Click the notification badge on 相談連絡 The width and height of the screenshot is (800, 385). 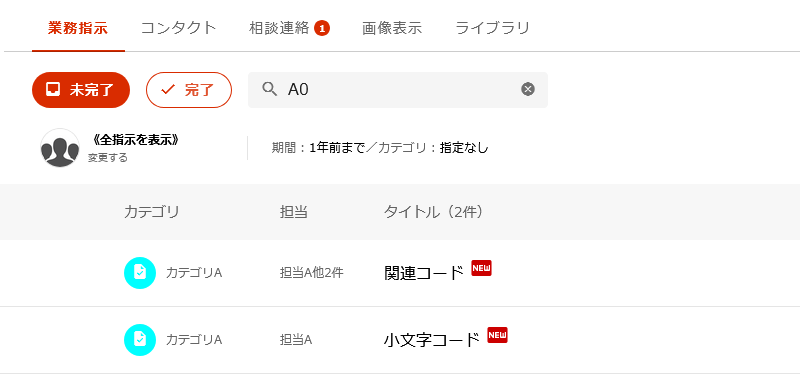tap(322, 29)
